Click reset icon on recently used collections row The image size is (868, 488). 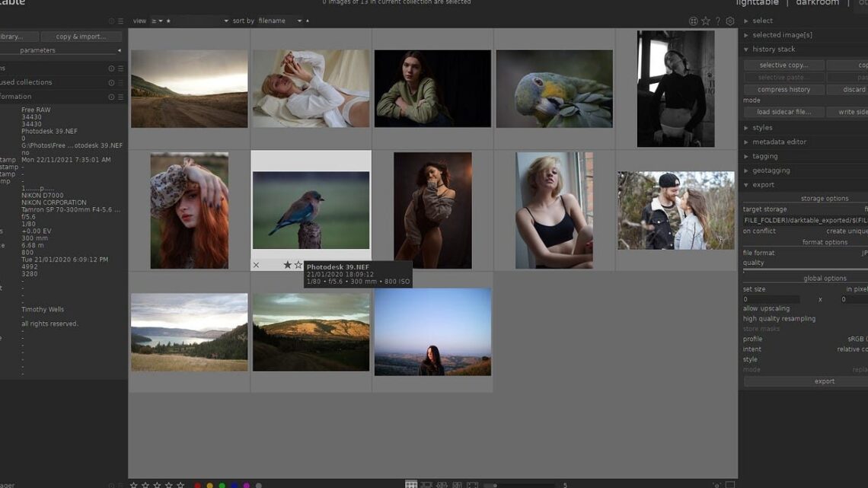pyautogui.click(x=111, y=82)
